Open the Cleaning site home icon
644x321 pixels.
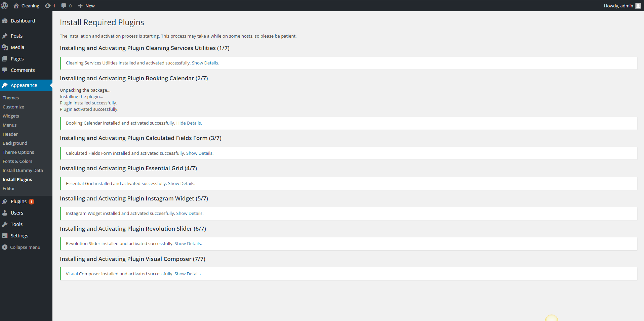click(16, 6)
